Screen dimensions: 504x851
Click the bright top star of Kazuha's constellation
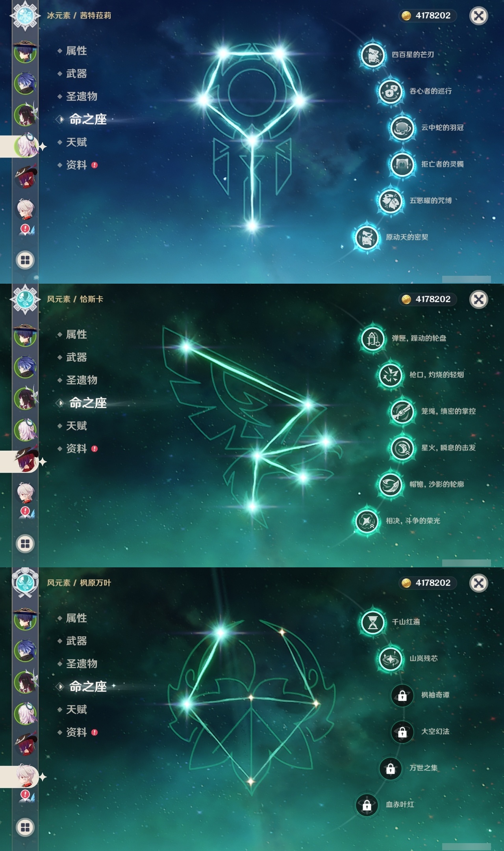click(220, 633)
